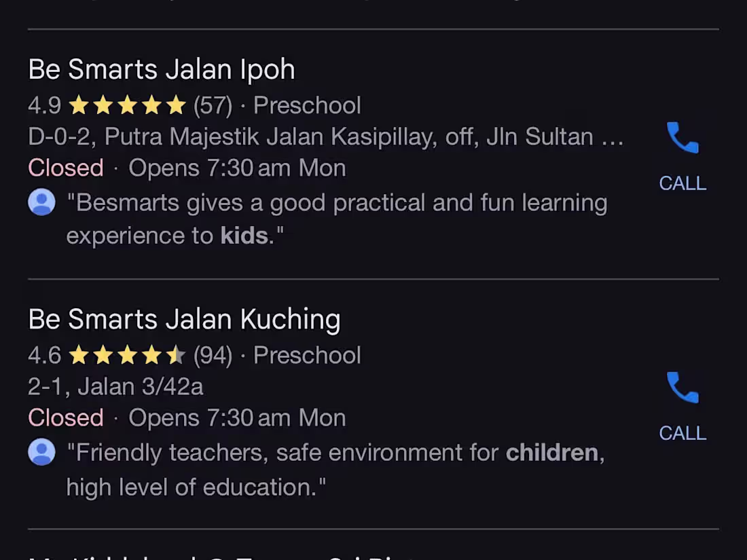The height and width of the screenshot is (560, 747).
Task: Select the address 2-1, Jalan 3/42a
Action: 114,386
